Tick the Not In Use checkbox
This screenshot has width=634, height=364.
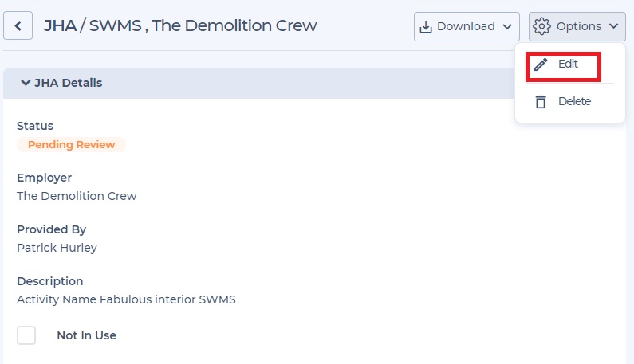point(26,335)
